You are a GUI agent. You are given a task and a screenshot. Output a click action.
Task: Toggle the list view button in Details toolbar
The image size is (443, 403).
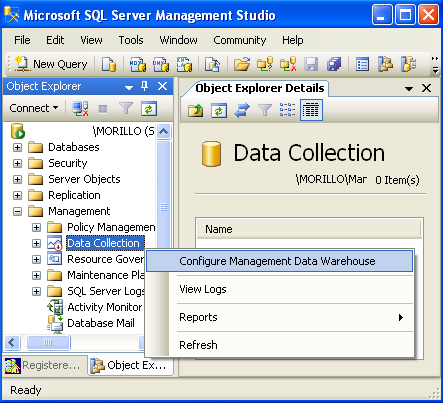click(x=287, y=110)
